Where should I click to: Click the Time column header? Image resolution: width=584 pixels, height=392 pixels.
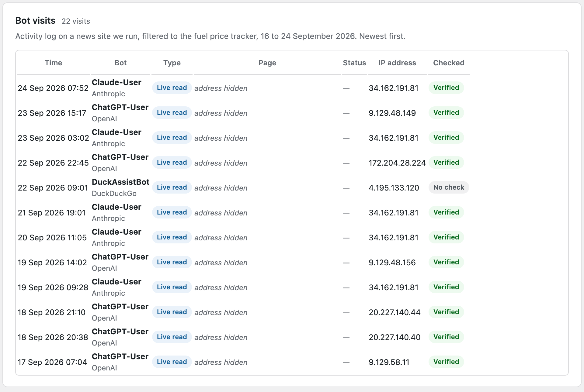click(54, 63)
